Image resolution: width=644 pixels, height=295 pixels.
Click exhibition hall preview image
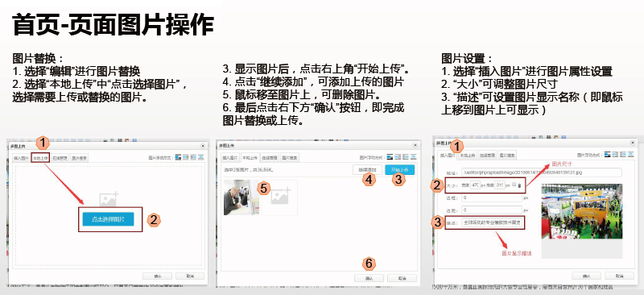click(x=581, y=211)
